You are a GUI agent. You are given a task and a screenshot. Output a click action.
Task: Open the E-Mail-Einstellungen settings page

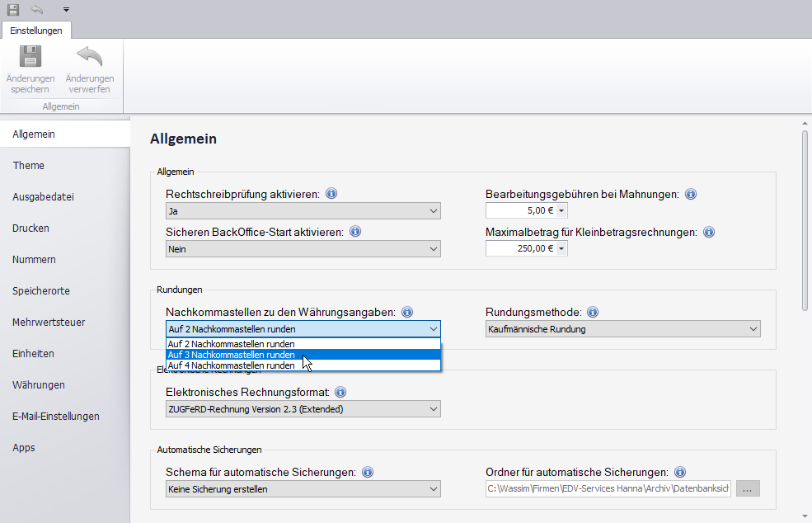[65, 417]
